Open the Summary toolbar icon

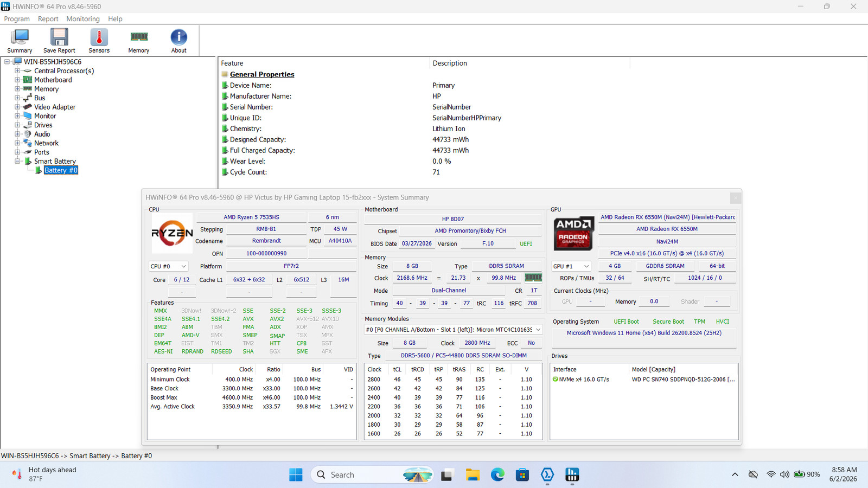20,41
